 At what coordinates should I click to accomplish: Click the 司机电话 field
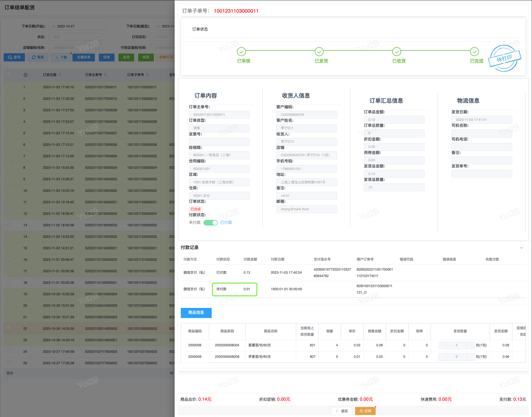(482, 147)
